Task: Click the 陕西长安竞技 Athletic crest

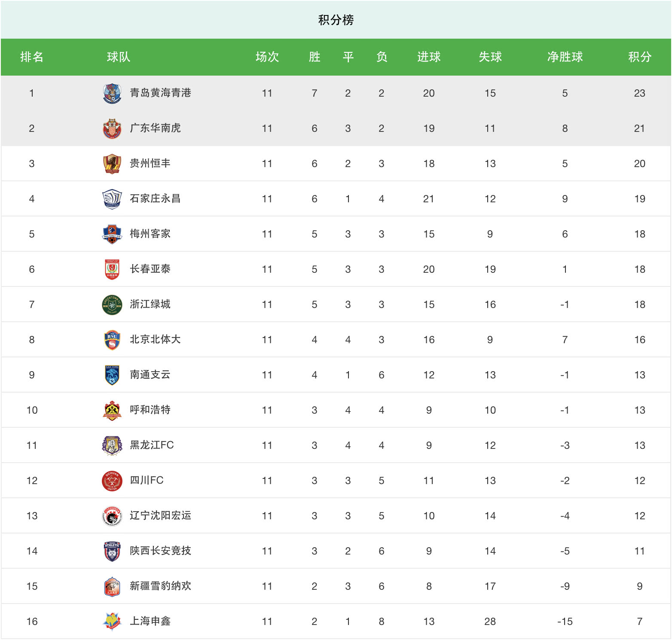Action: point(112,551)
